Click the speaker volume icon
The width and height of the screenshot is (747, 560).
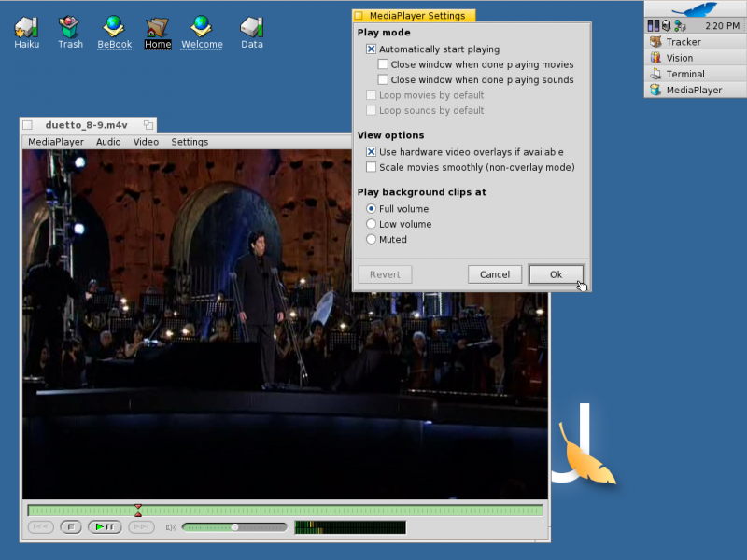pos(171,527)
